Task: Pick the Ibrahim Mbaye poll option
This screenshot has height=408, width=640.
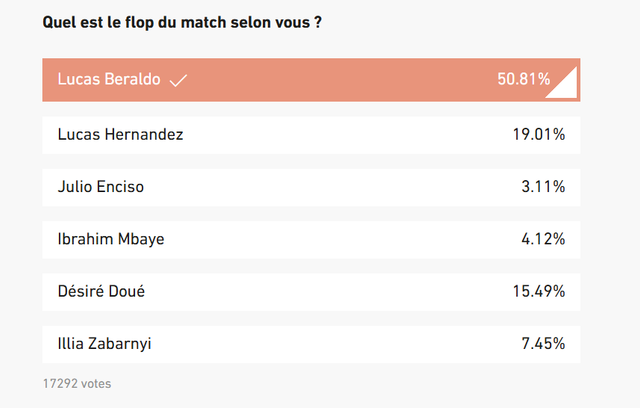Action: pyautogui.click(x=310, y=238)
